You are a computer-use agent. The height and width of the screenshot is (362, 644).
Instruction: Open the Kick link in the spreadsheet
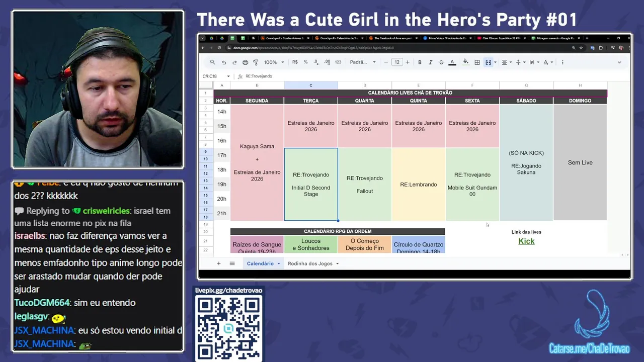526,241
